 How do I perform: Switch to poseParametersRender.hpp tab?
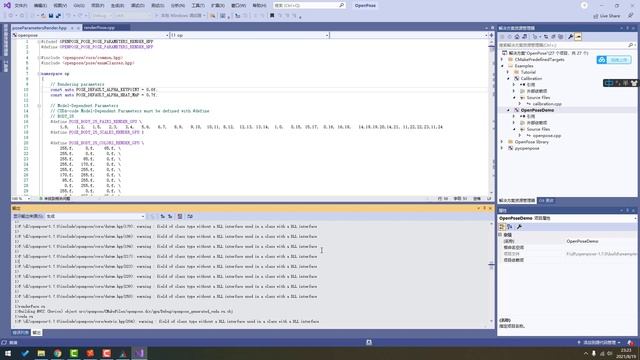39,28
